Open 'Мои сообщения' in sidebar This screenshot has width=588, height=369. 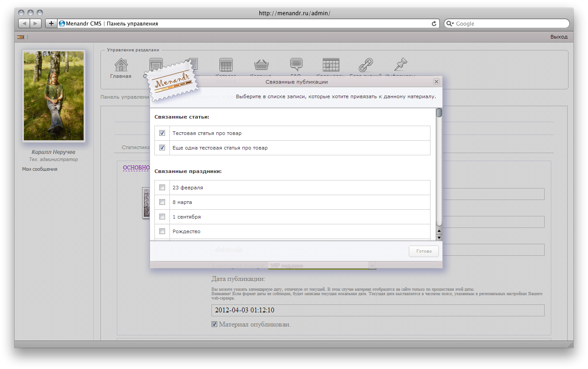(39, 169)
